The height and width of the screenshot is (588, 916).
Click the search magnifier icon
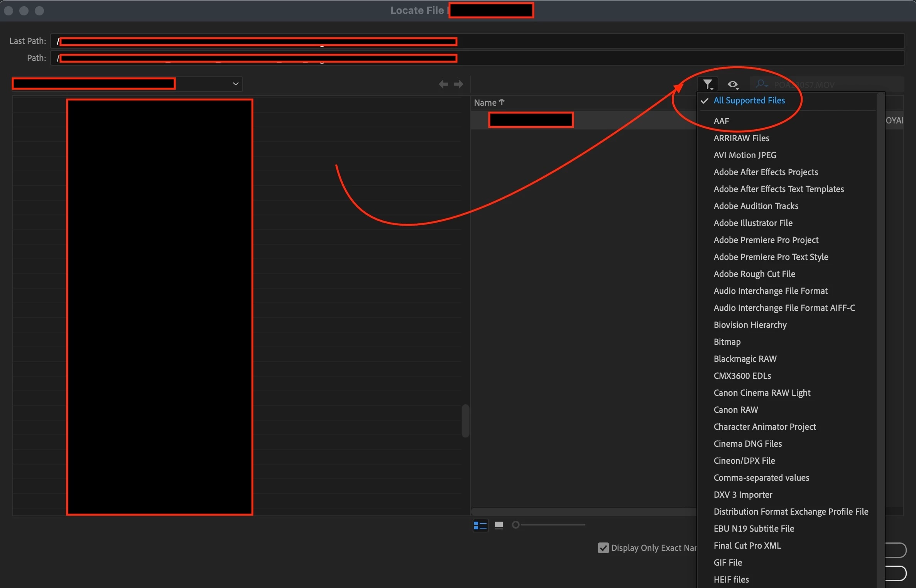(x=761, y=84)
